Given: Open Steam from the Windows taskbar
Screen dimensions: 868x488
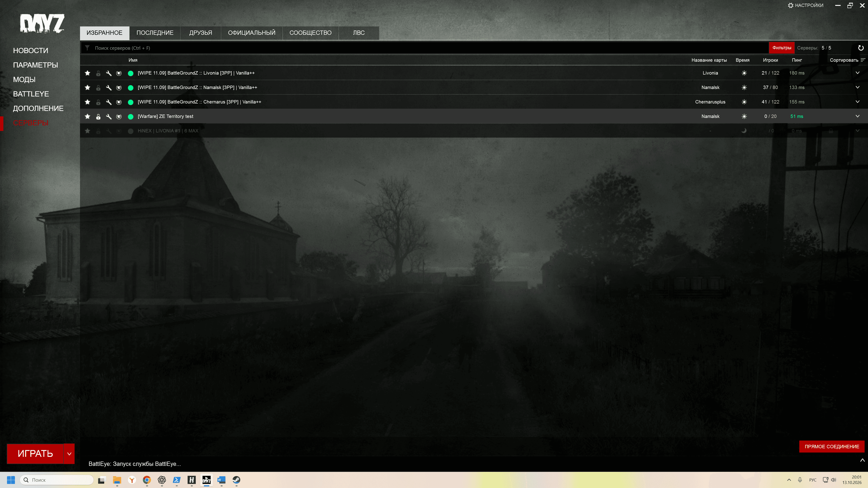Looking at the screenshot, I should [236, 480].
